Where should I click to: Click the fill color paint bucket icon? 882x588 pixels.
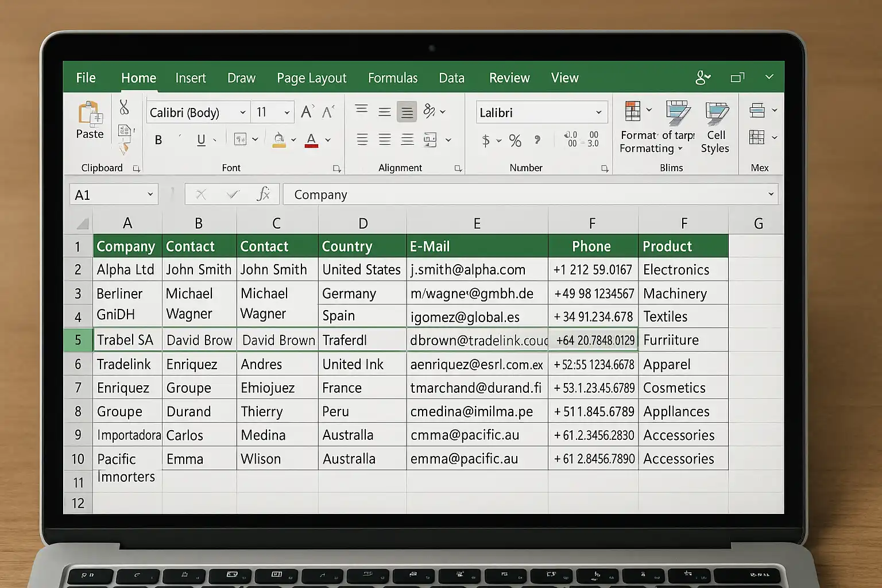tap(279, 140)
